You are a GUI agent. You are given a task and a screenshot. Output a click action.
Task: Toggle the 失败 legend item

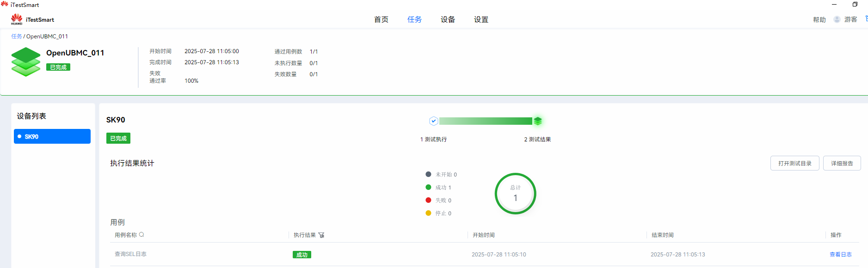pyautogui.click(x=438, y=201)
